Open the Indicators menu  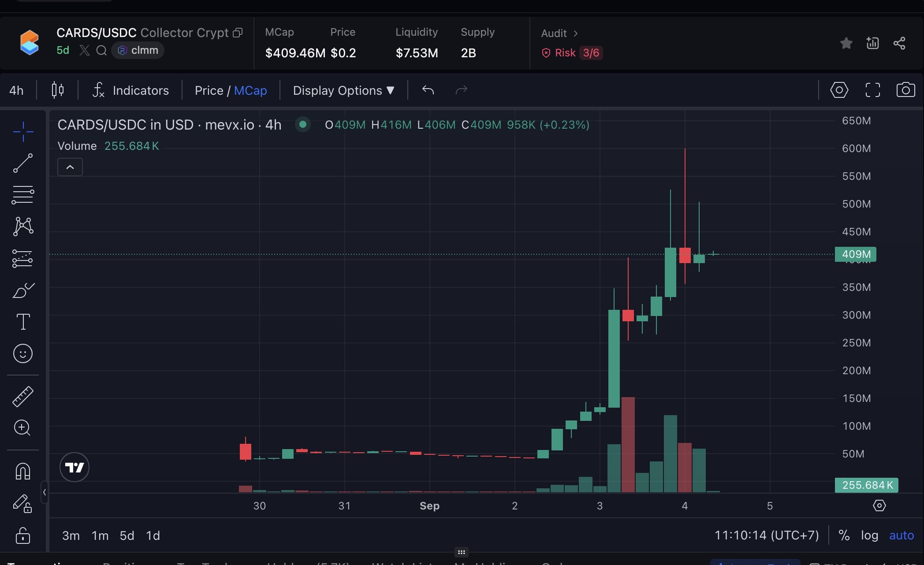130,90
